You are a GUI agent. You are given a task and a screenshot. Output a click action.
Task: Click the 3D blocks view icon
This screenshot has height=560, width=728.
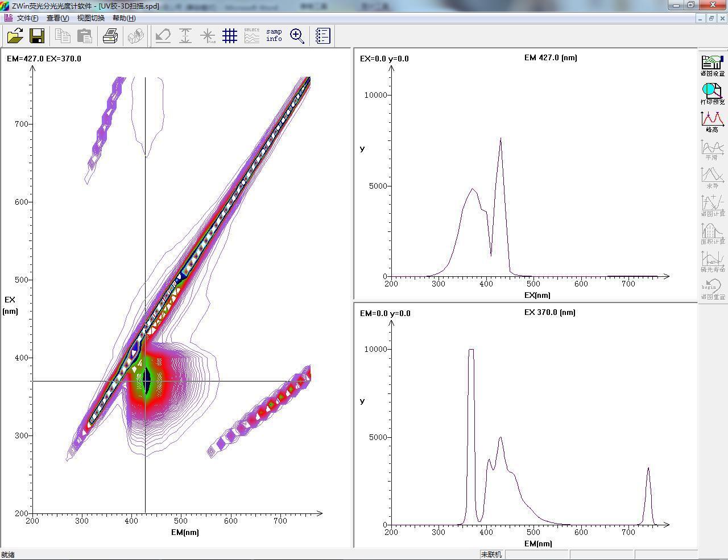(136, 36)
